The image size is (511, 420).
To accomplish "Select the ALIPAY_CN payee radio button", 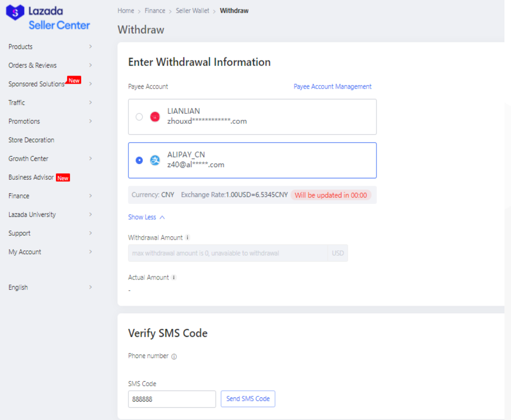I will point(139,160).
